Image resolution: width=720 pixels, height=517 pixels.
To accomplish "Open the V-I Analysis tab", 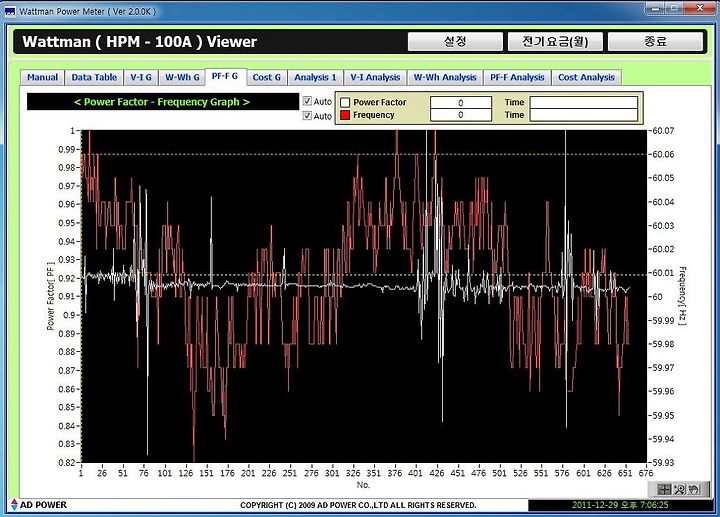I will (375, 77).
